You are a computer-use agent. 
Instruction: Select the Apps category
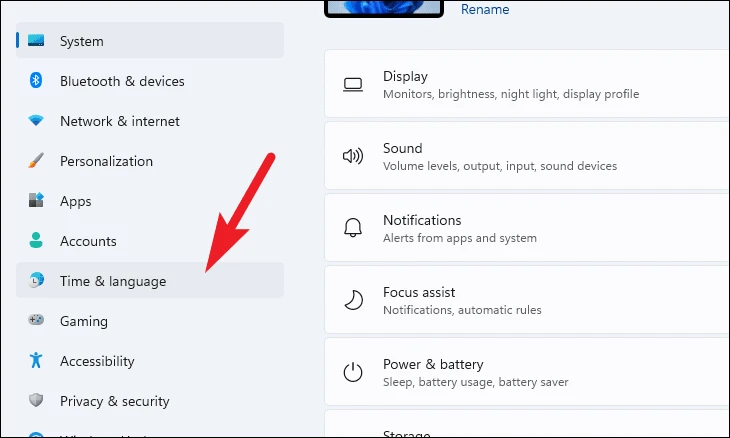point(150,201)
